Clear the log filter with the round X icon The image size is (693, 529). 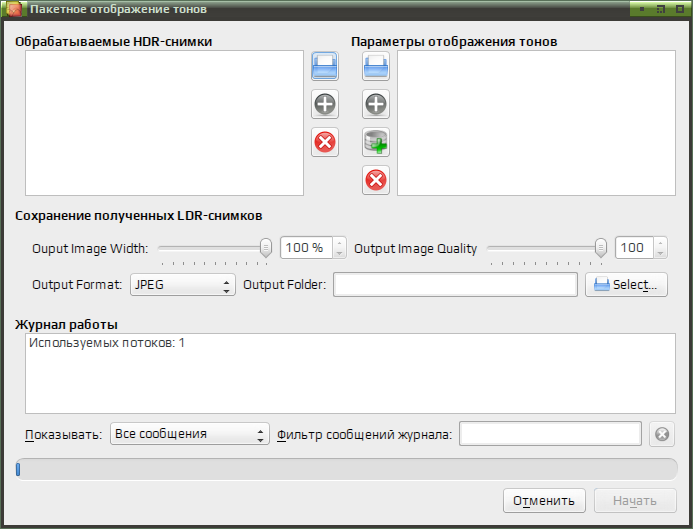(662, 434)
